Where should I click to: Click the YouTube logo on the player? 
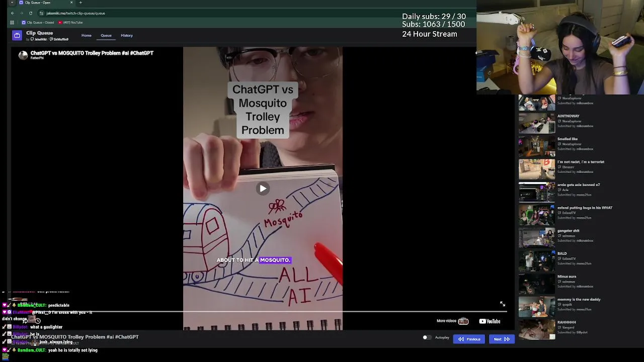[x=490, y=322]
